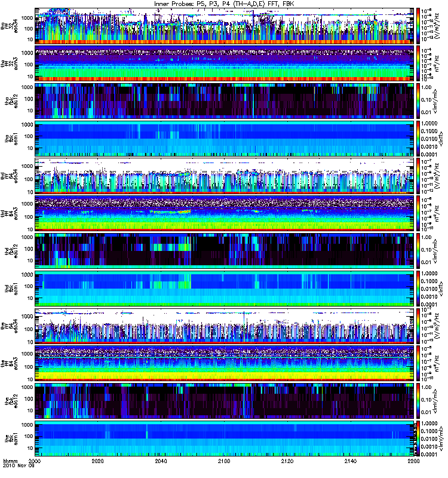This screenshot has height=478, width=448.
Task: Click the 2100 time axis tick label
Action: pyautogui.click(x=224, y=461)
